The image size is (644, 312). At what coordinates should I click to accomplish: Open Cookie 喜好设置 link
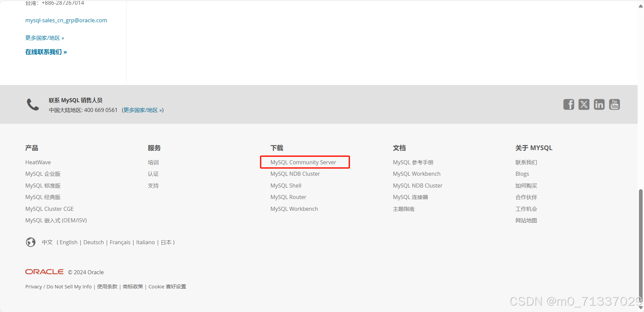coord(167,286)
